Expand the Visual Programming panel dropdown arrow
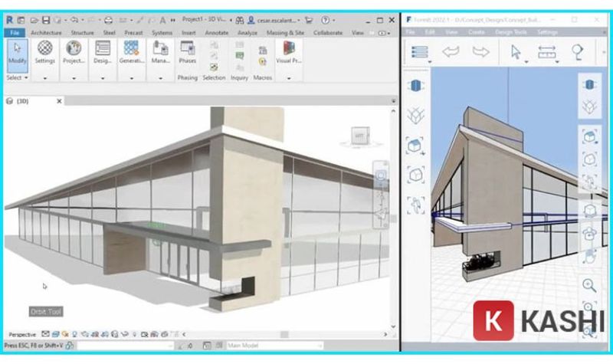 coord(289,78)
